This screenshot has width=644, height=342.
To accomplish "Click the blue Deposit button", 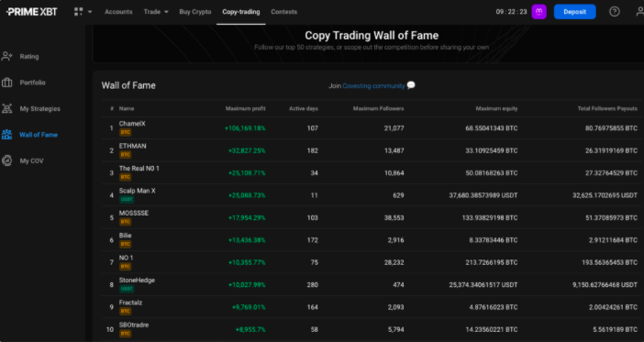I will [x=574, y=12].
